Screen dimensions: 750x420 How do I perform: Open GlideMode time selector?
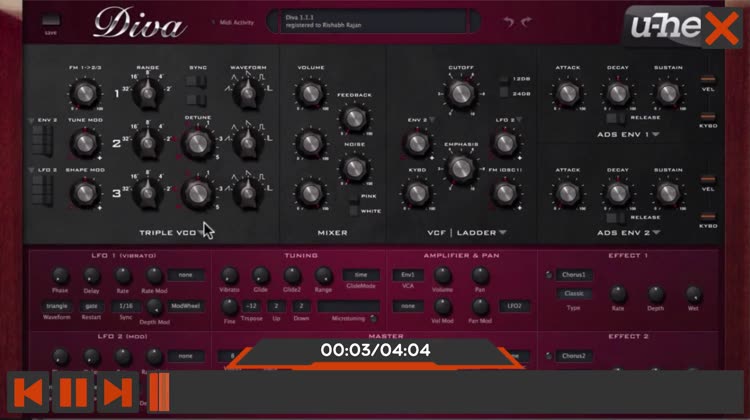pyautogui.click(x=361, y=275)
